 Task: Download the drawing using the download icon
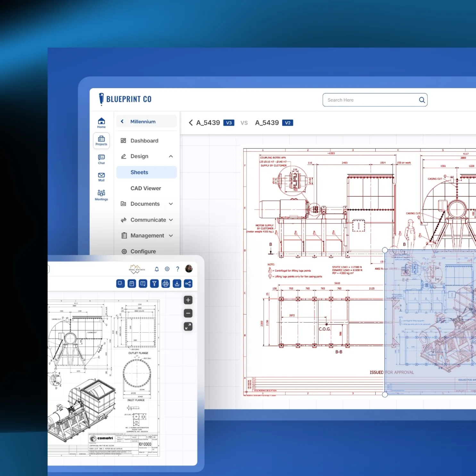point(177,283)
